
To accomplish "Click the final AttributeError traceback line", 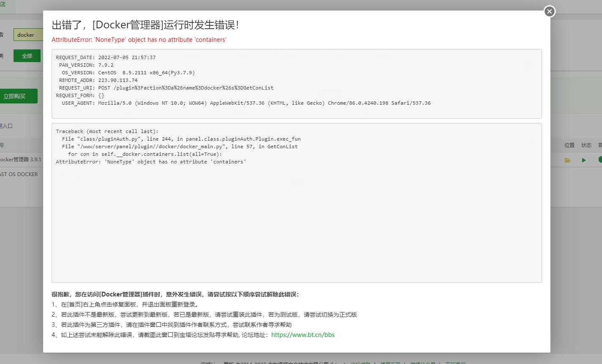I will [x=151, y=162].
